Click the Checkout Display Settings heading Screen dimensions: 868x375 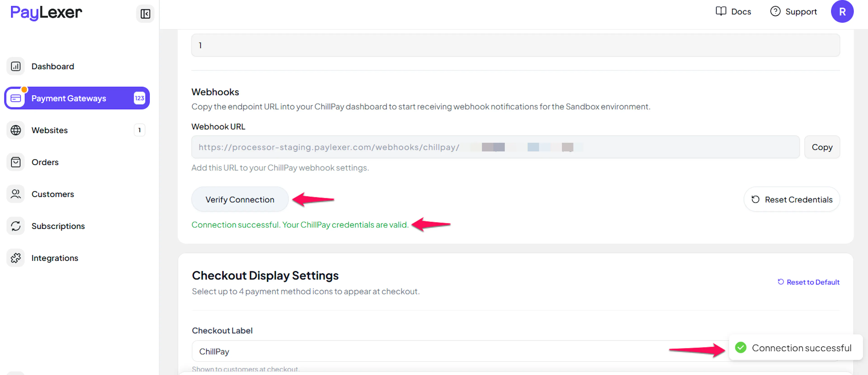[x=265, y=275]
